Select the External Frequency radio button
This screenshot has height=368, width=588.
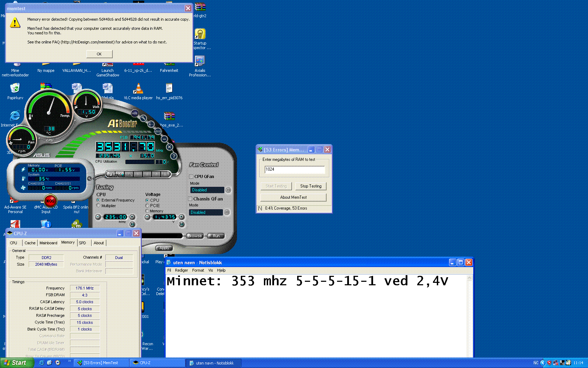tap(98, 200)
